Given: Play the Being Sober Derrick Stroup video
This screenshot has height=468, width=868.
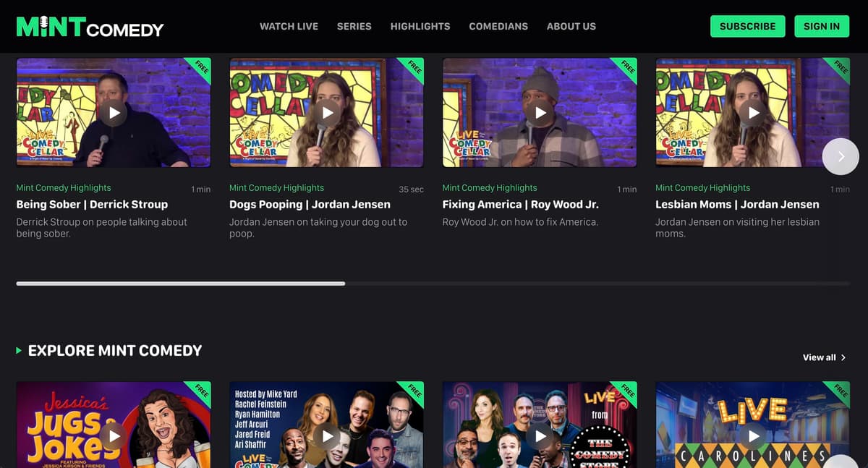Looking at the screenshot, I should (x=114, y=113).
